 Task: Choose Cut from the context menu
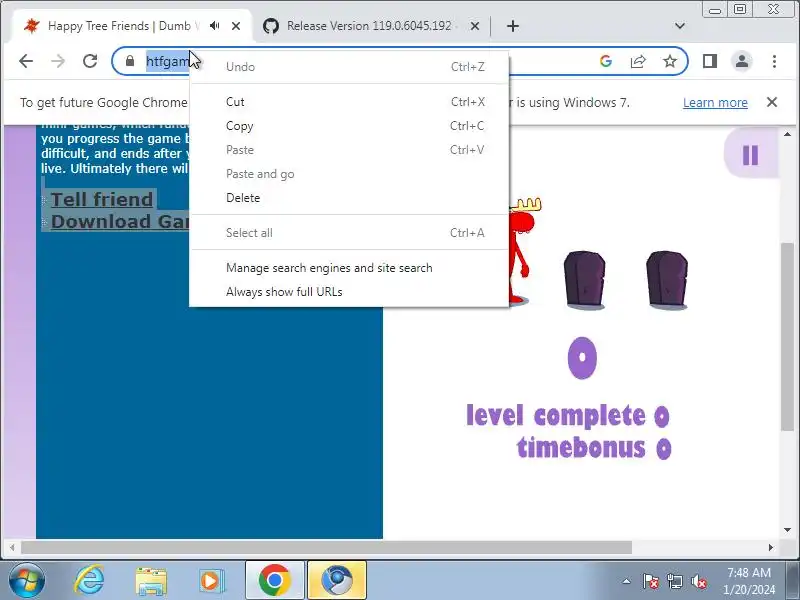click(x=349, y=102)
